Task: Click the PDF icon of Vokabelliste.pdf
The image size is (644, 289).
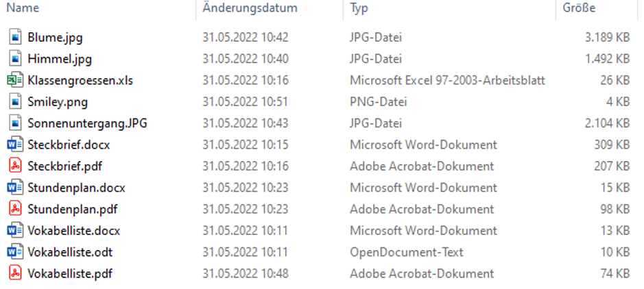Action: tap(15, 274)
